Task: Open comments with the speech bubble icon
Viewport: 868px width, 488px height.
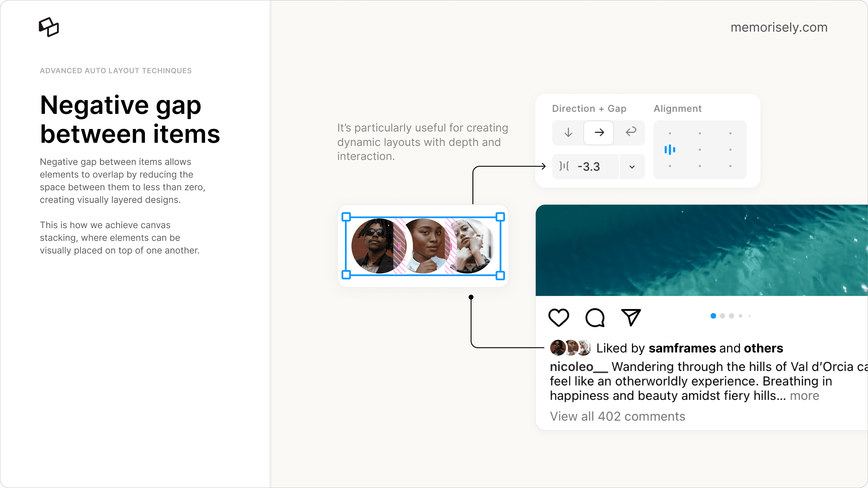Action: (595, 317)
